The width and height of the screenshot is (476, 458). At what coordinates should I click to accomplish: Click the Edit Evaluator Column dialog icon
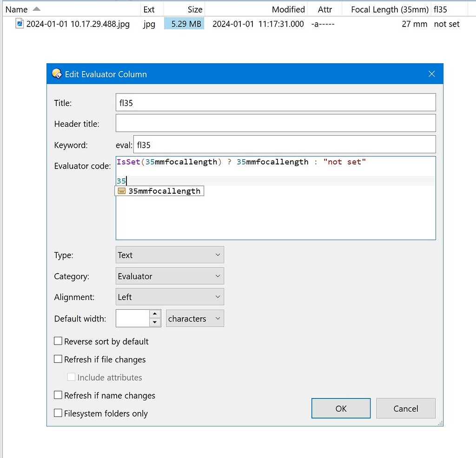pos(56,73)
